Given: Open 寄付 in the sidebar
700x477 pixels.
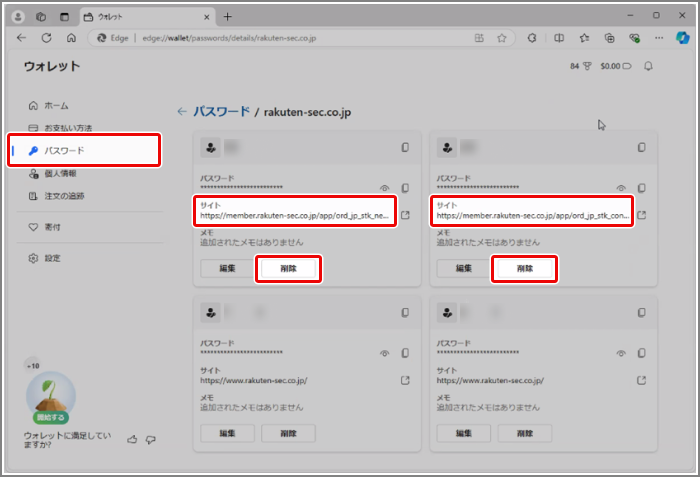Looking at the screenshot, I should (45, 227).
